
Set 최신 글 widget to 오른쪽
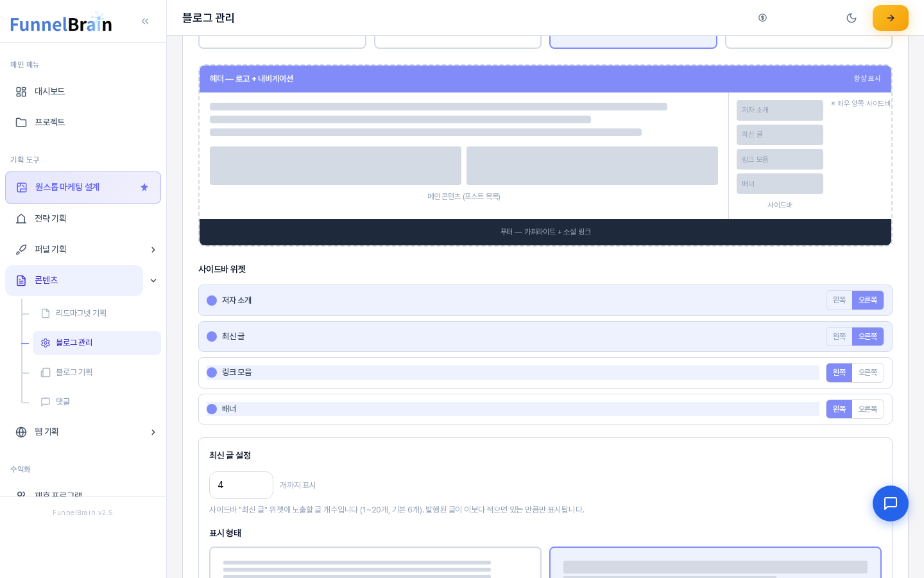click(x=868, y=337)
